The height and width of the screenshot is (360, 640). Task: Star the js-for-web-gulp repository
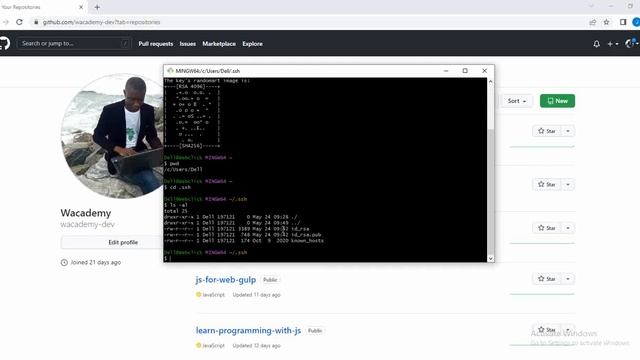pyautogui.click(x=547, y=279)
